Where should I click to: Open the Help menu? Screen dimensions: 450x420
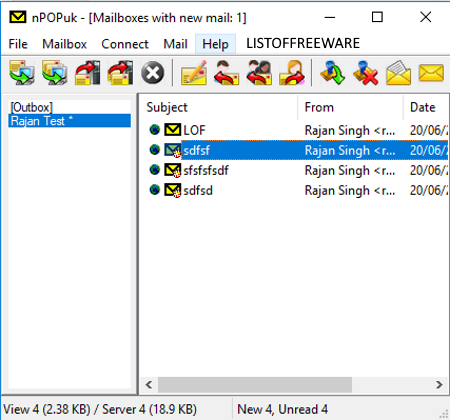(x=215, y=44)
